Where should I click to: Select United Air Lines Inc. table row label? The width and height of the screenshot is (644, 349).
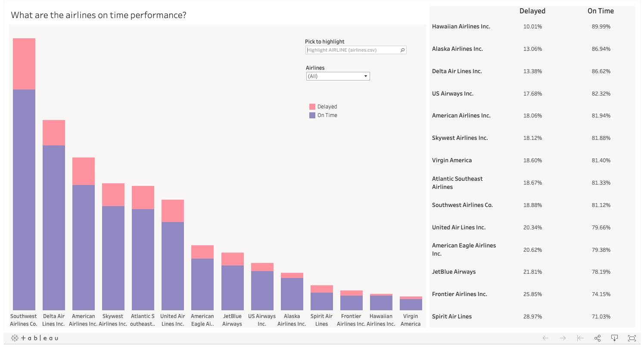coord(459,228)
